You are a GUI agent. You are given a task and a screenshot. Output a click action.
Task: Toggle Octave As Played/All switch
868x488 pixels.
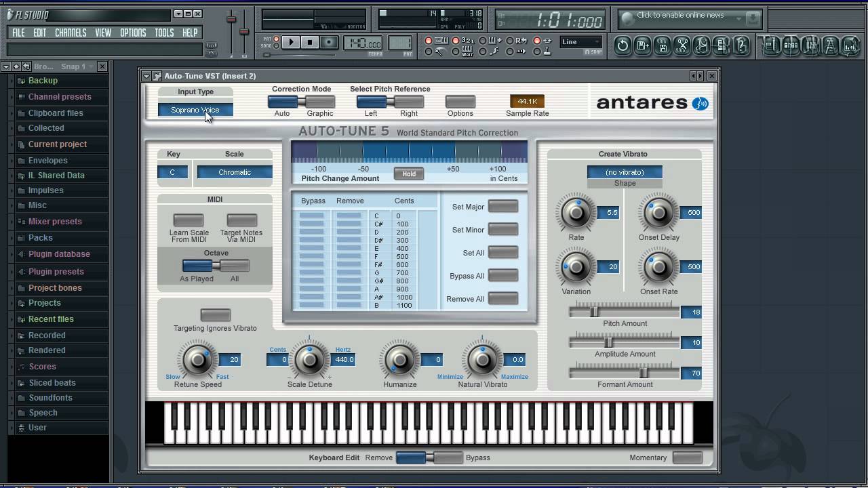(x=216, y=266)
